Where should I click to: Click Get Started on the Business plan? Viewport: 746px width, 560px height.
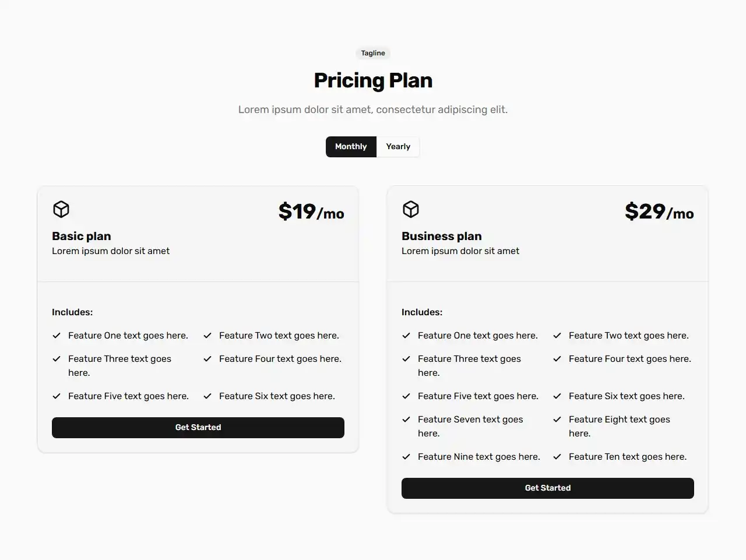pos(547,488)
